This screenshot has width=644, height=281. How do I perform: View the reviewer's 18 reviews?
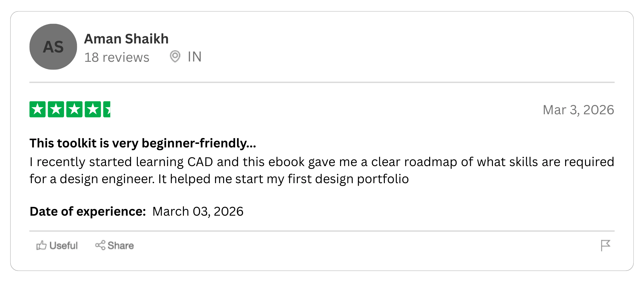117,58
